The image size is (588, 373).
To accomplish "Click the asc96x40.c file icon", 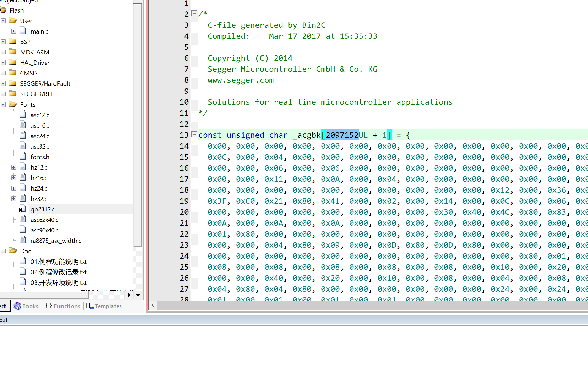I will [23, 229].
